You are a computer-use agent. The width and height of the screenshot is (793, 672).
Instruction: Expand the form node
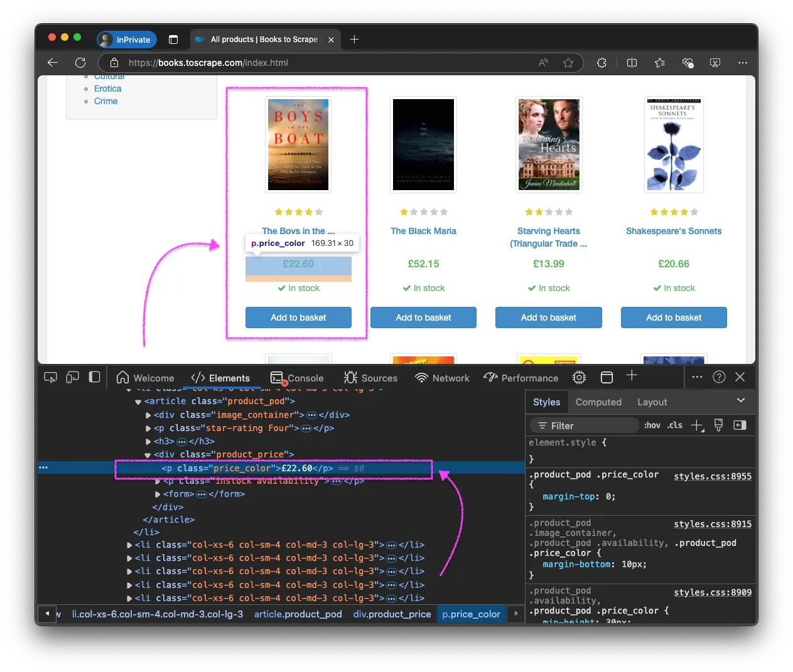(x=158, y=494)
